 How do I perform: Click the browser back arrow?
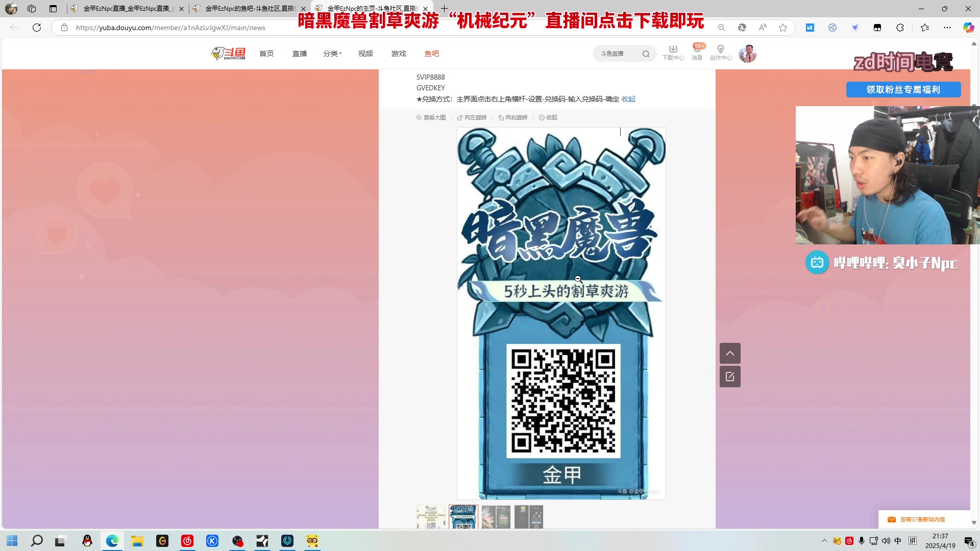point(14,28)
